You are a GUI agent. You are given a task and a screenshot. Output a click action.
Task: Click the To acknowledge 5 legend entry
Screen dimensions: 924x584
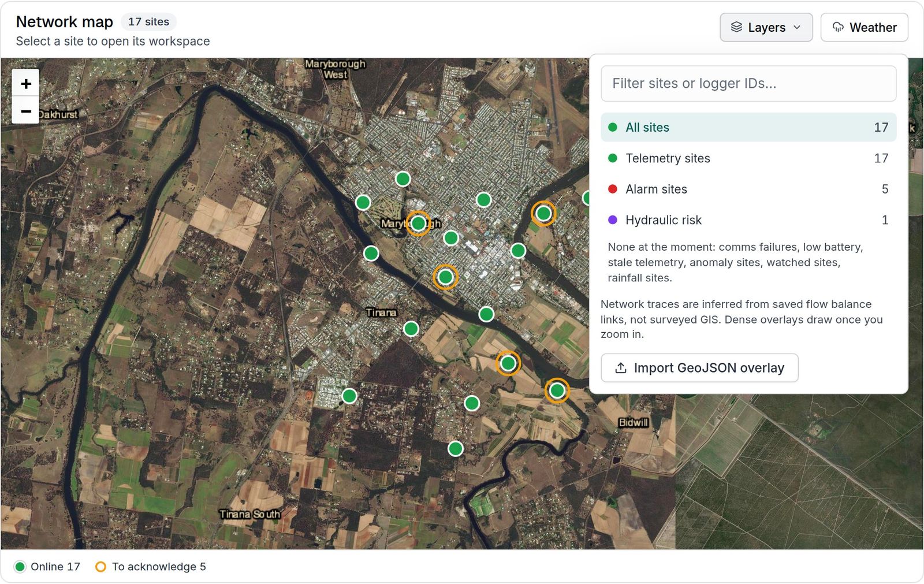coord(150,567)
